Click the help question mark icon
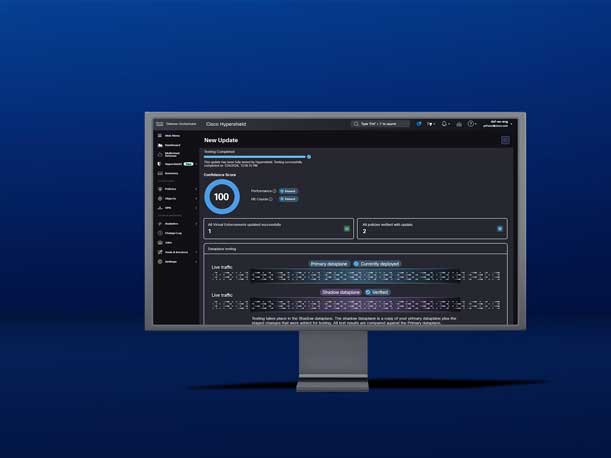 (471, 124)
